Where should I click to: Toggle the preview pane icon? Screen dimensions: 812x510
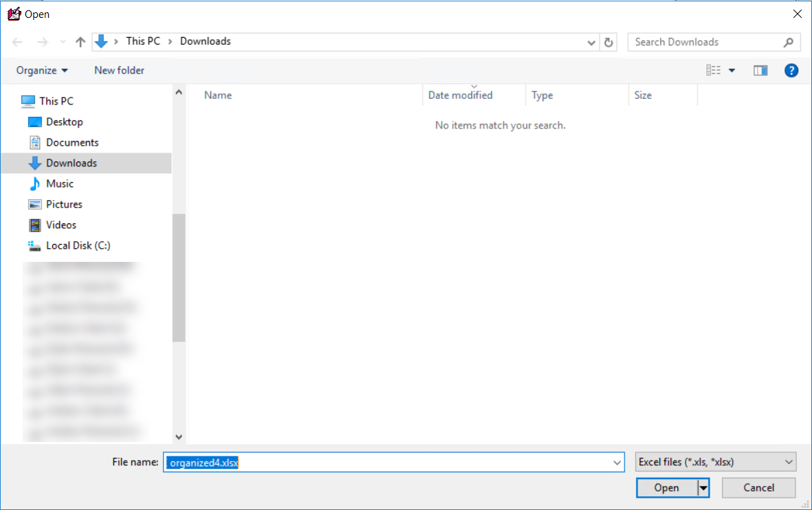760,70
